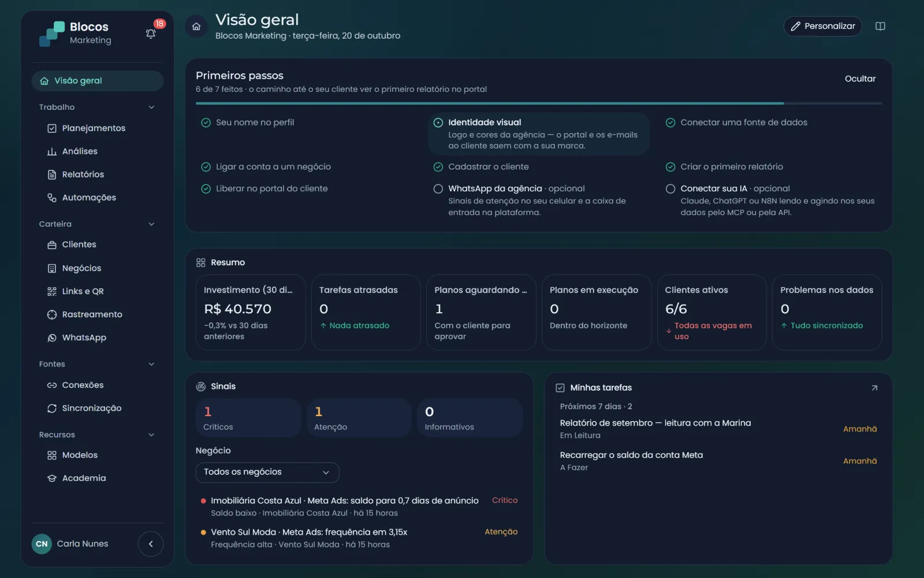Click the Identidade visual step indicator
Screen dimensions: 924x578
438,123
